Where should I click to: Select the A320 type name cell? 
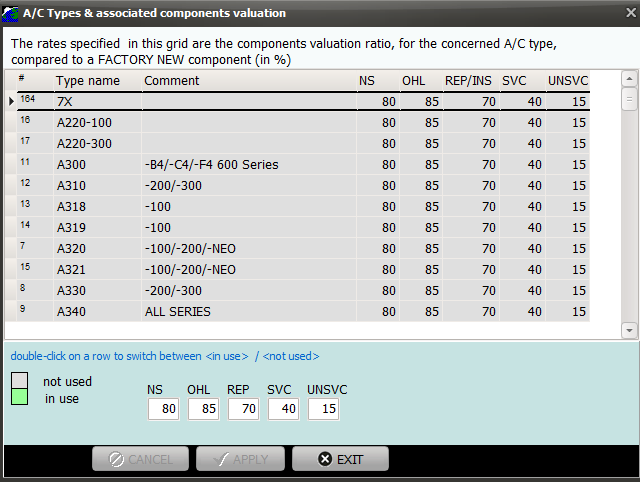tap(98, 249)
